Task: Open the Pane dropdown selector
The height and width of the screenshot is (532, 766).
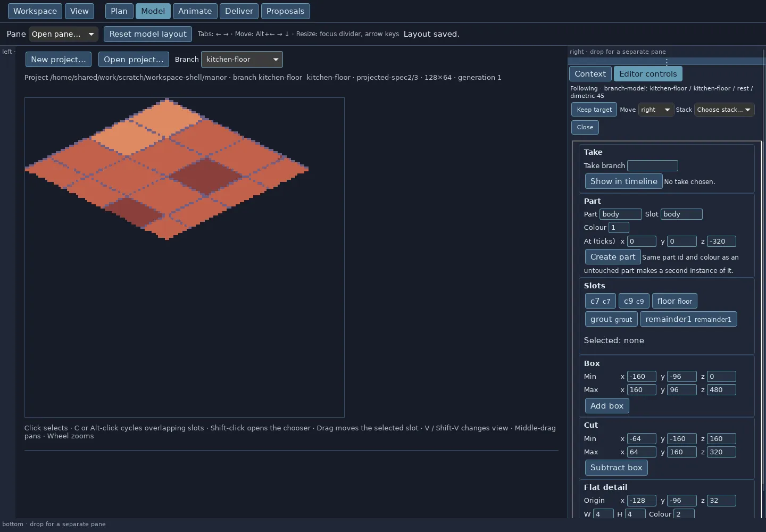Action: (63, 34)
